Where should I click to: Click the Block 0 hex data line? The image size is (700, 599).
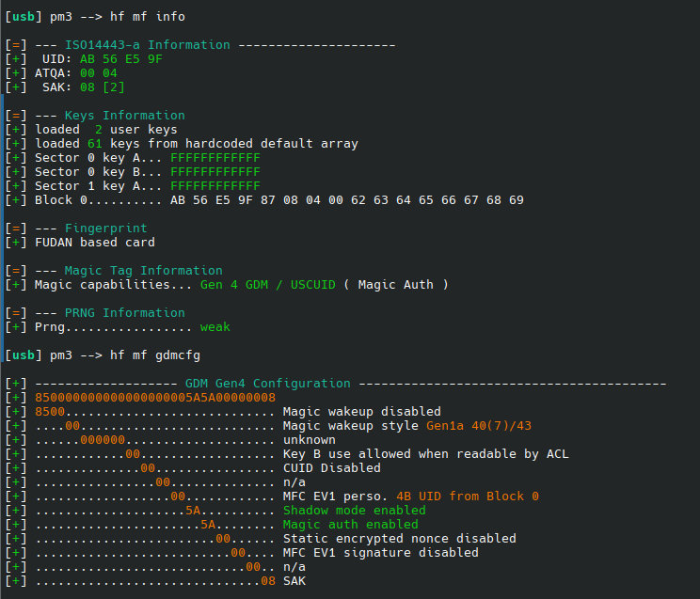347,200
